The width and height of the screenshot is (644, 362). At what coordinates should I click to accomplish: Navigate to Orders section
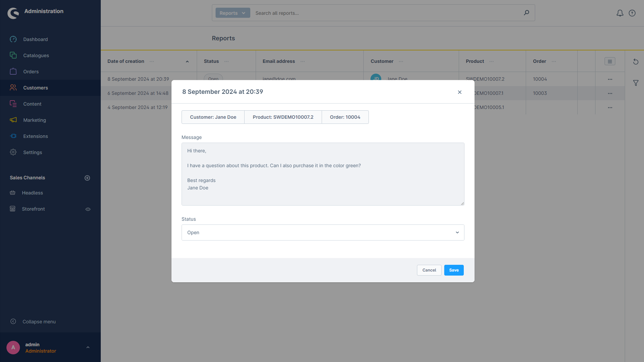31,71
